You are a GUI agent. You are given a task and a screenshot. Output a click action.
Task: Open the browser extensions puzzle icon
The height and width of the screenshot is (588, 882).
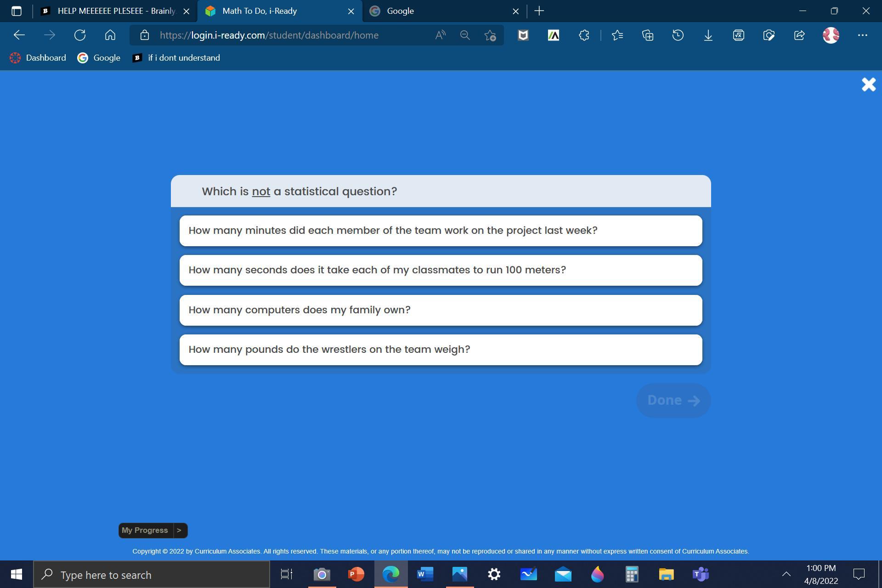(584, 35)
